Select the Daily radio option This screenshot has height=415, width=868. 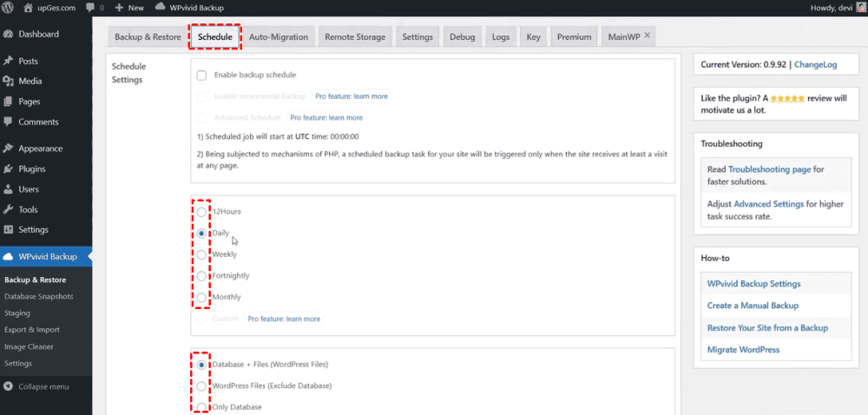pos(201,234)
